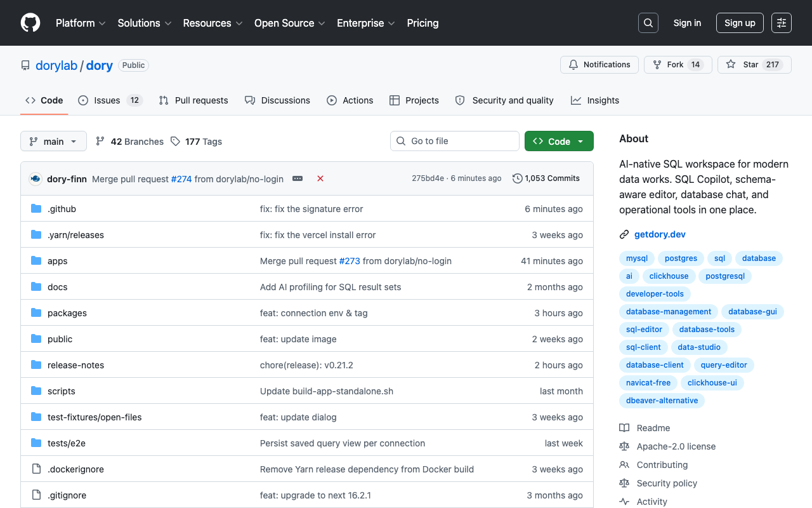Viewport: 812px width, 508px height.
Task: Click the tag icon beside 177 Tags
Action: [175, 142]
